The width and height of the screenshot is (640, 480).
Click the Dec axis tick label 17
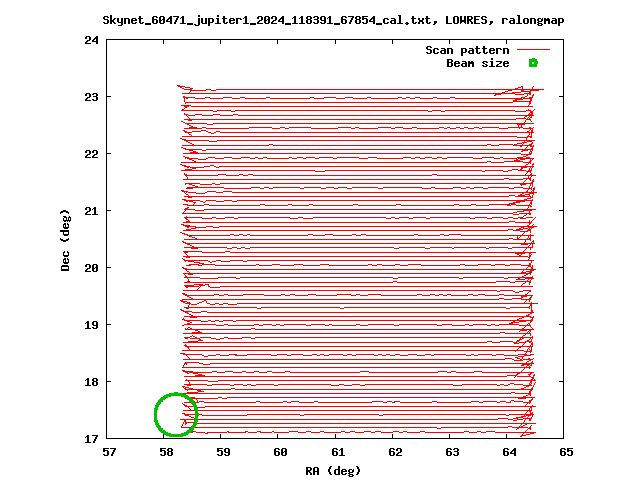(x=92, y=439)
